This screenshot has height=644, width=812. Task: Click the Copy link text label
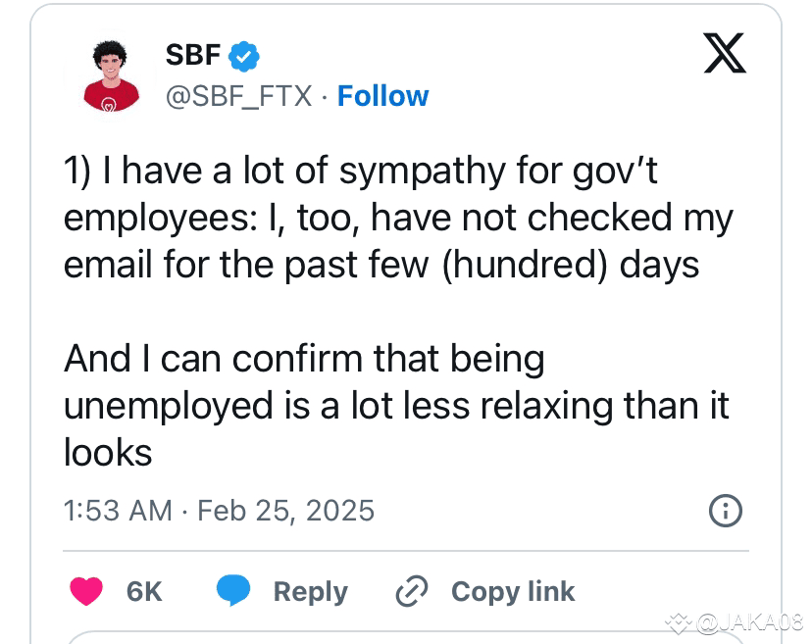pyautogui.click(x=512, y=591)
